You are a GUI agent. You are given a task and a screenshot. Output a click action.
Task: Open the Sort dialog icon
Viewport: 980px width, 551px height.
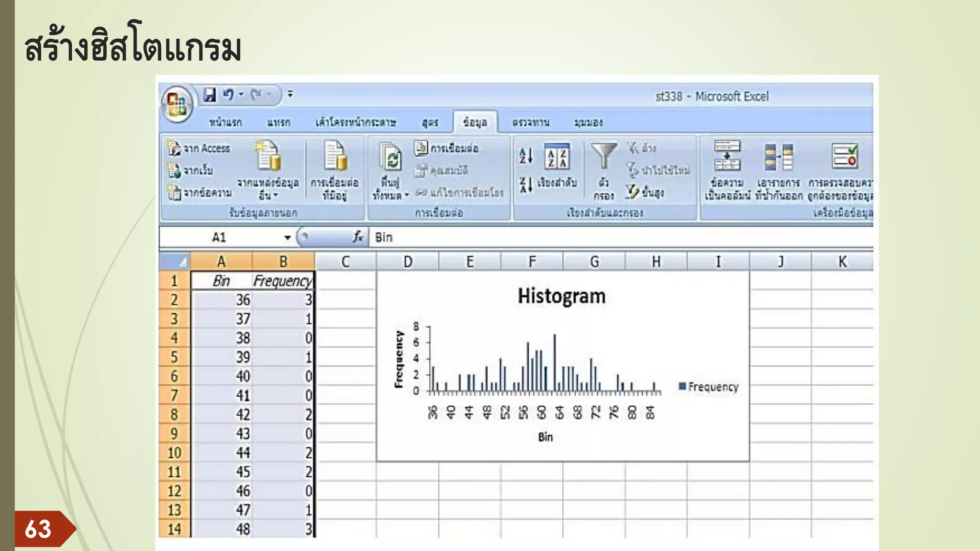pyautogui.click(x=557, y=156)
